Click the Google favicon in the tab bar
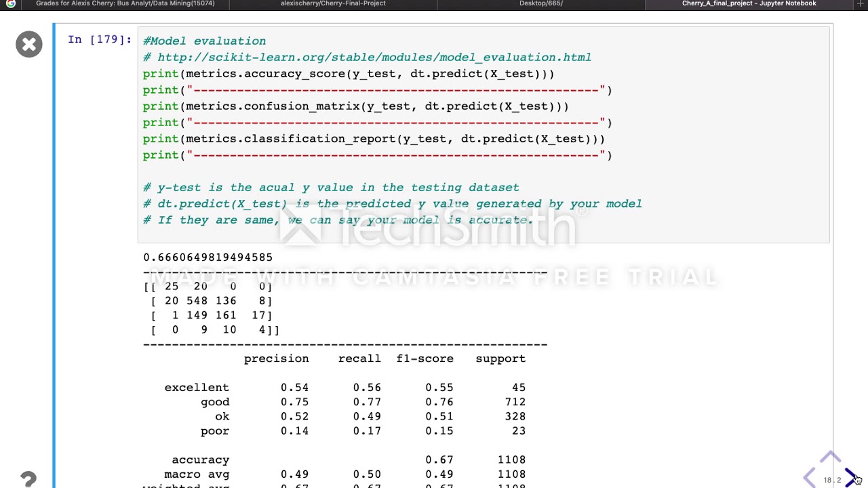The width and height of the screenshot is (868, 488). [x=10, y=3]
